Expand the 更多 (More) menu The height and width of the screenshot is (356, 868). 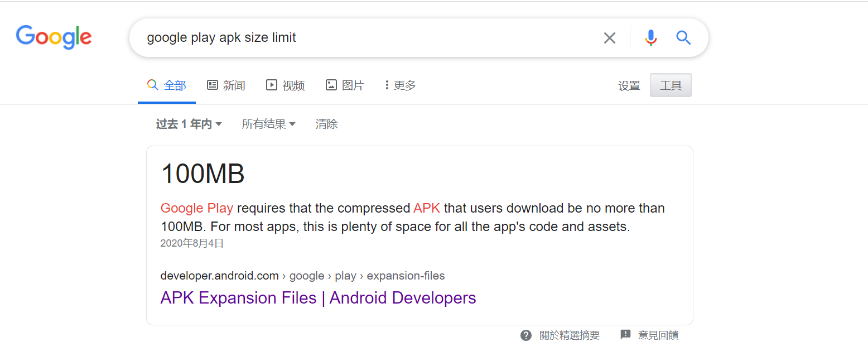401,85
